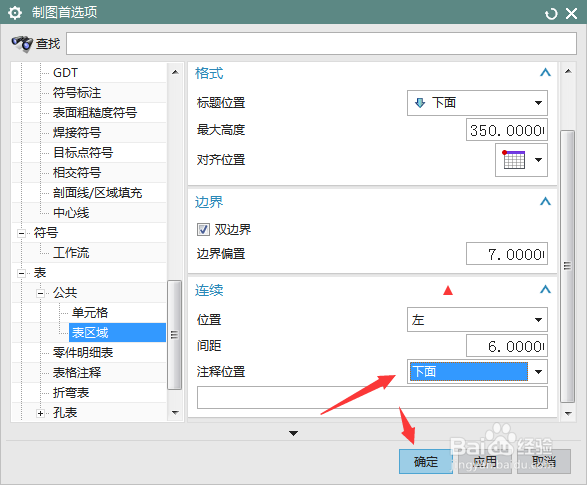
Task: Open the 位置 dropdown showing 左
Action: tap(477, 320)
